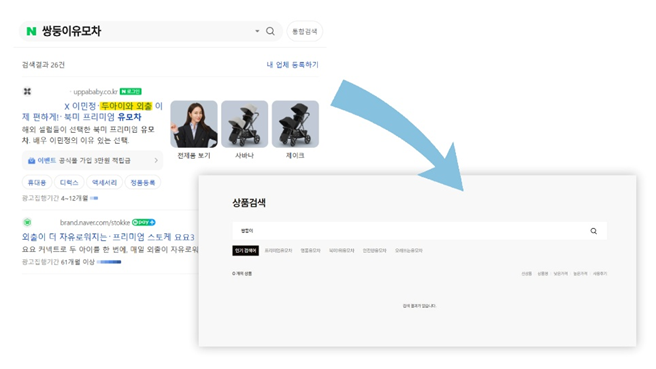Click the uppababy.co.kr site favicon

tap(27, 91)
